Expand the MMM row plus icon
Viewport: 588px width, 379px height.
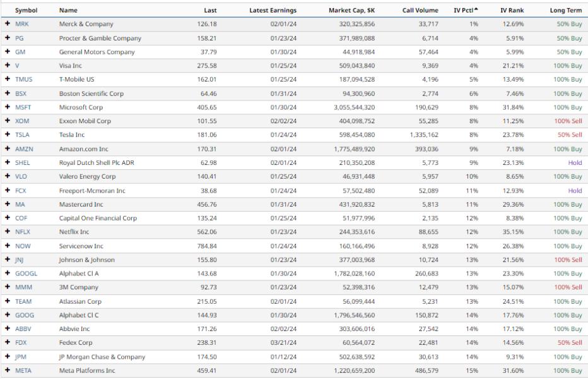pyautogui.click(x=8, y=287)
